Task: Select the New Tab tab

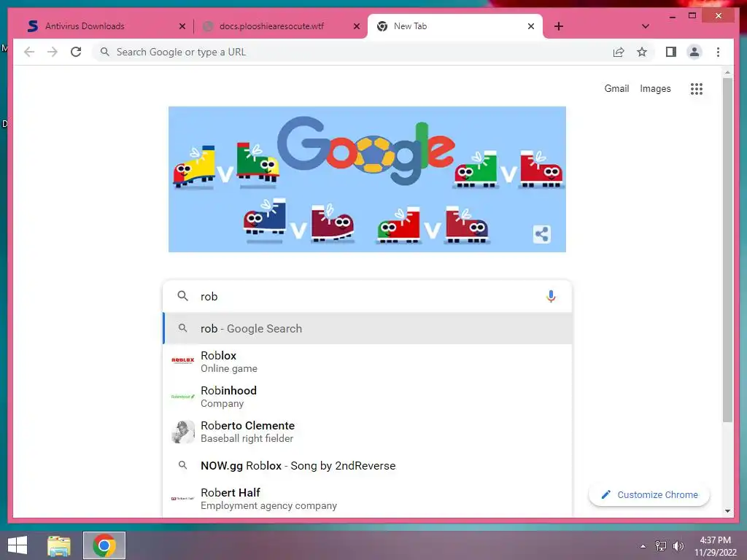Action: point(455,26)
